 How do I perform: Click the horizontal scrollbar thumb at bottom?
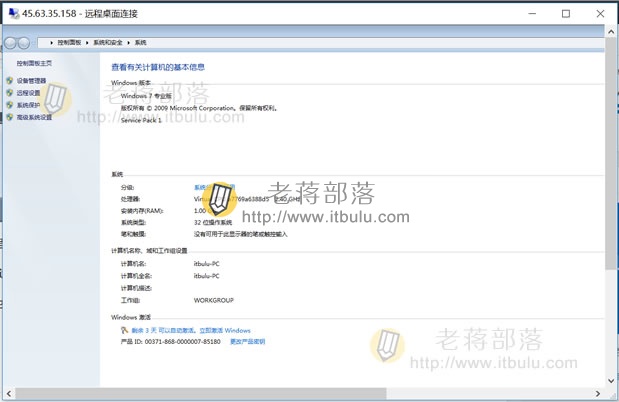(201, 393)
